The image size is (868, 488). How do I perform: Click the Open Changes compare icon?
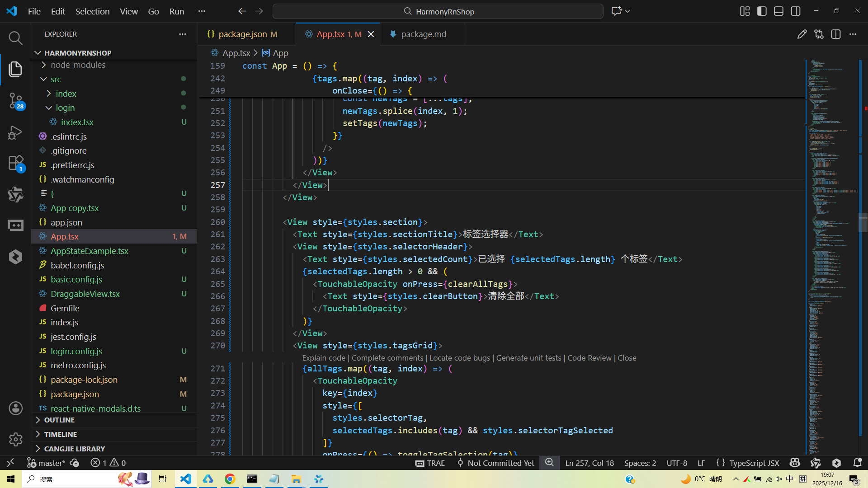819,34
